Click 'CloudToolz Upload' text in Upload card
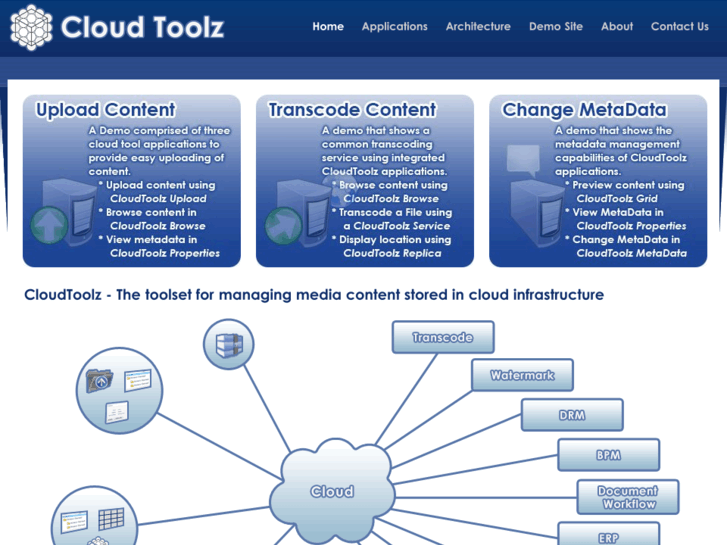Screen dimensions: 727x545 (158, 199)
